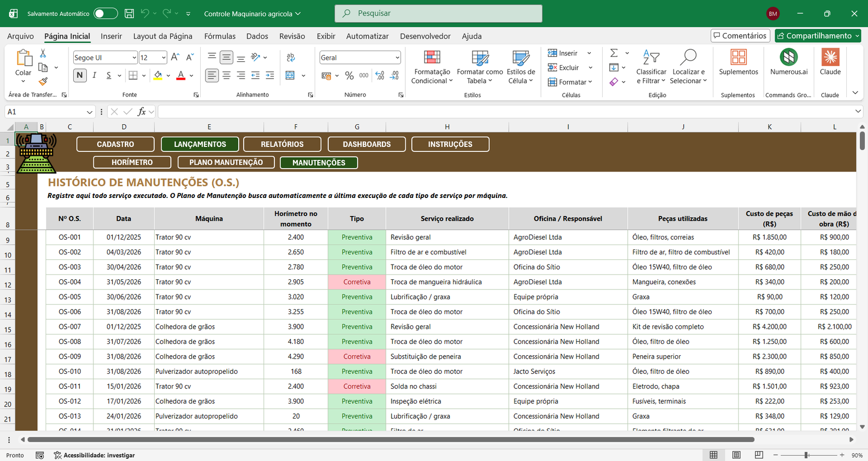Viewport: 868px width, 461px height.
Task: Click the Pesquisar search box
Action: point(438,14)
